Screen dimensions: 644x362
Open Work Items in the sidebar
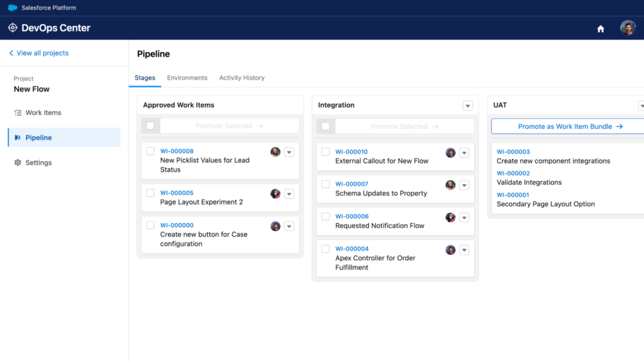tap(64, 112)
